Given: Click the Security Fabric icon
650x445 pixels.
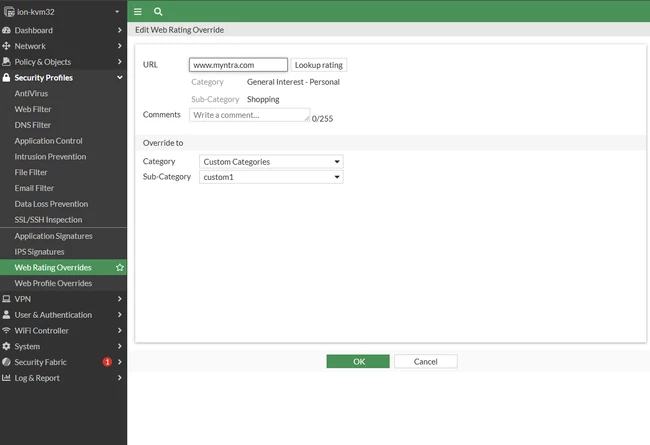Looking at the screenshot, I should pos(6,362).
